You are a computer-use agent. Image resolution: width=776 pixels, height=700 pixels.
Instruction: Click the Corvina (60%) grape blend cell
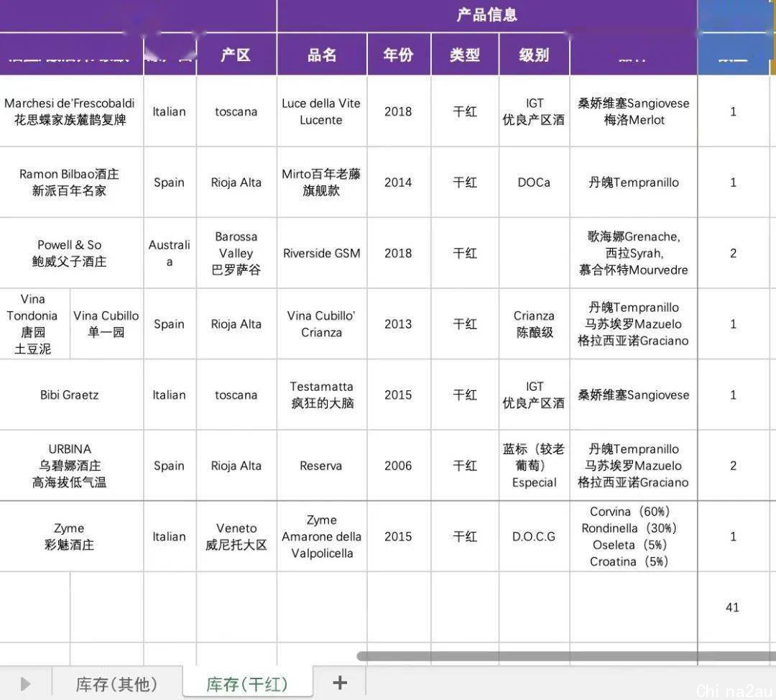pos(634,536)
